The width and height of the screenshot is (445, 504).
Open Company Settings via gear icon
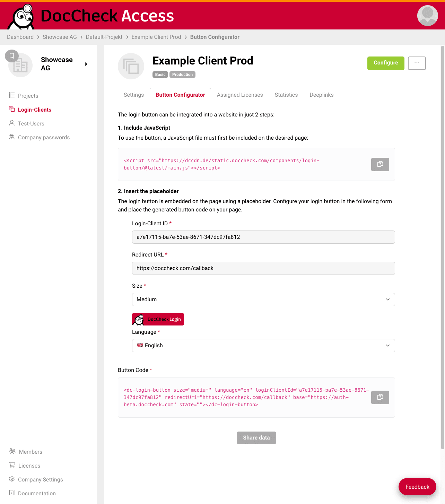(x=12, y=479)
